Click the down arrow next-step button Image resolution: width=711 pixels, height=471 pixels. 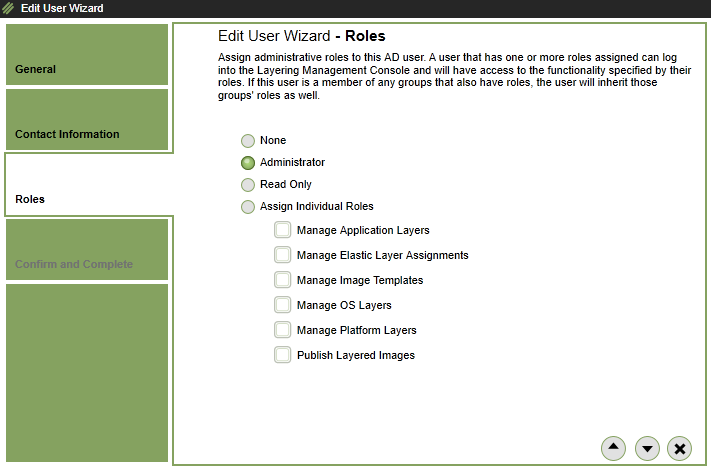(647, 448)
